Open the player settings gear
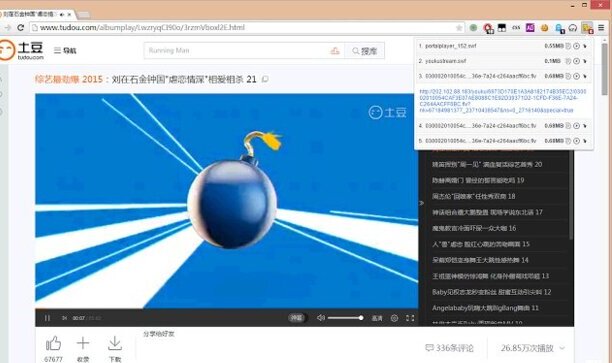This screenshot has width=612, height=363. (394, 318)
